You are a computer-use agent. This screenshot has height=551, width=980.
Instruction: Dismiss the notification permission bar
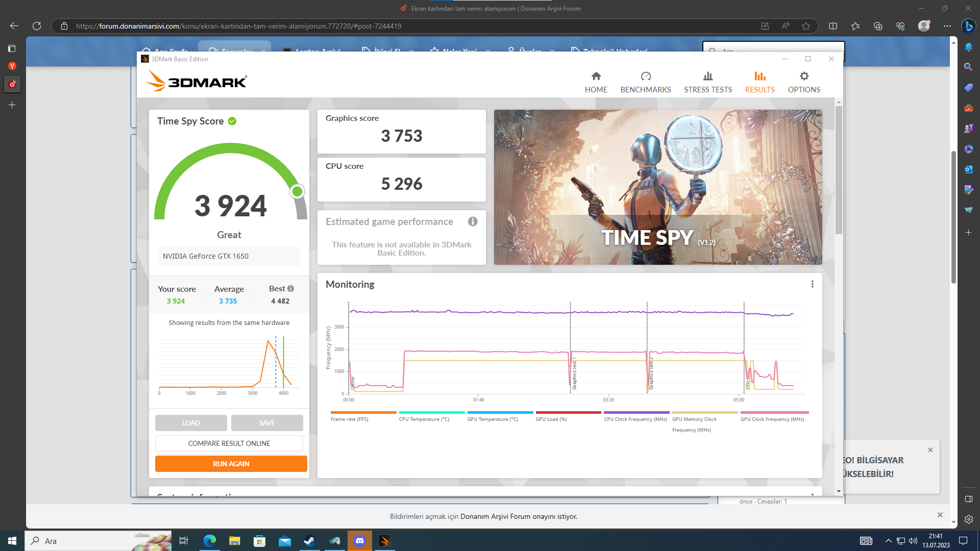point(940,515)
